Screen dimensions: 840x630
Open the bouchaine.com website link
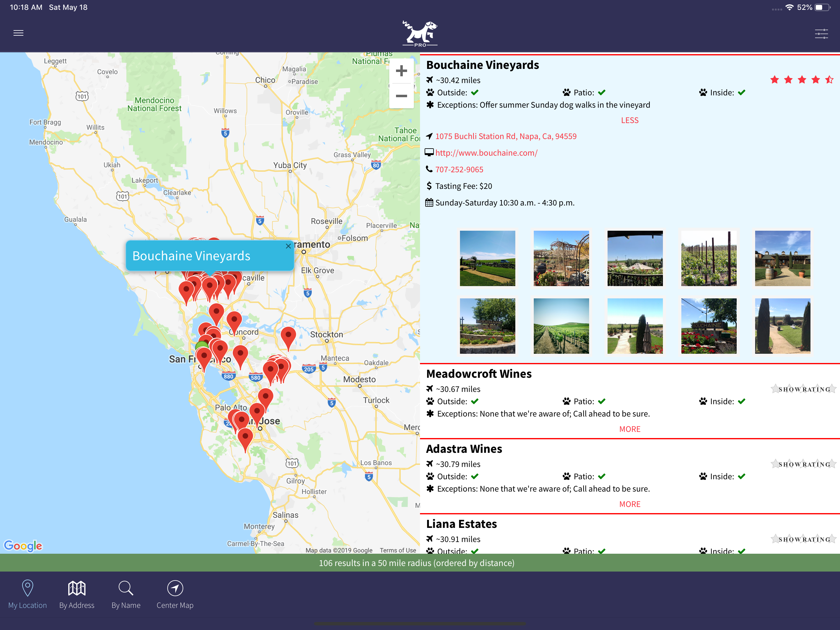pyautogui.click(x=486, y=153)
